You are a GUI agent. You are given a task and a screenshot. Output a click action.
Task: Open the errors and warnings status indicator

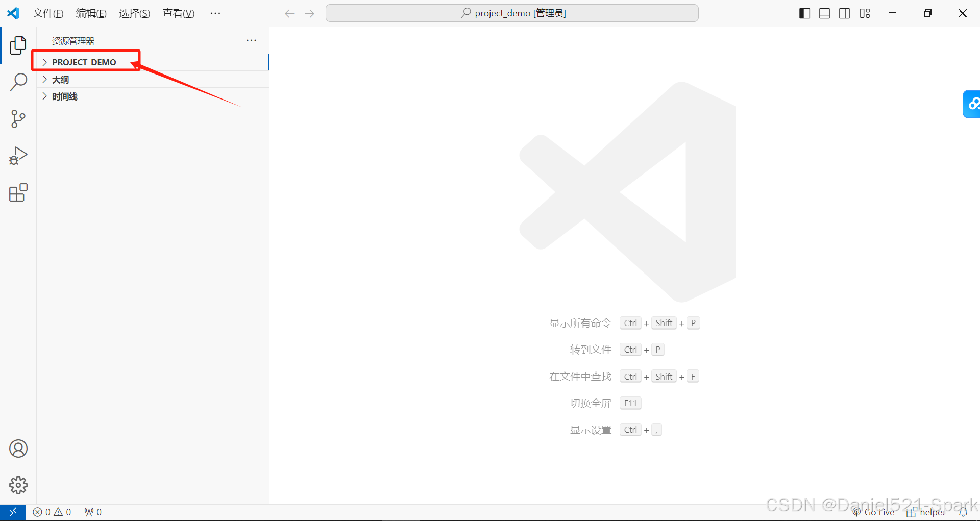(x=52, y=512)
